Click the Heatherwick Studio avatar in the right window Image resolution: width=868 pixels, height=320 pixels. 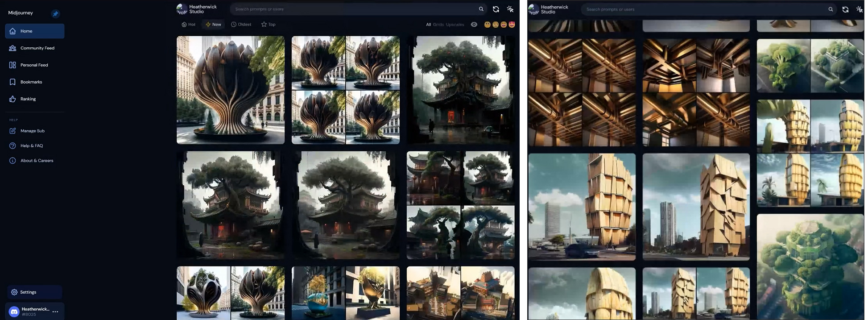(x=533, y=9)
